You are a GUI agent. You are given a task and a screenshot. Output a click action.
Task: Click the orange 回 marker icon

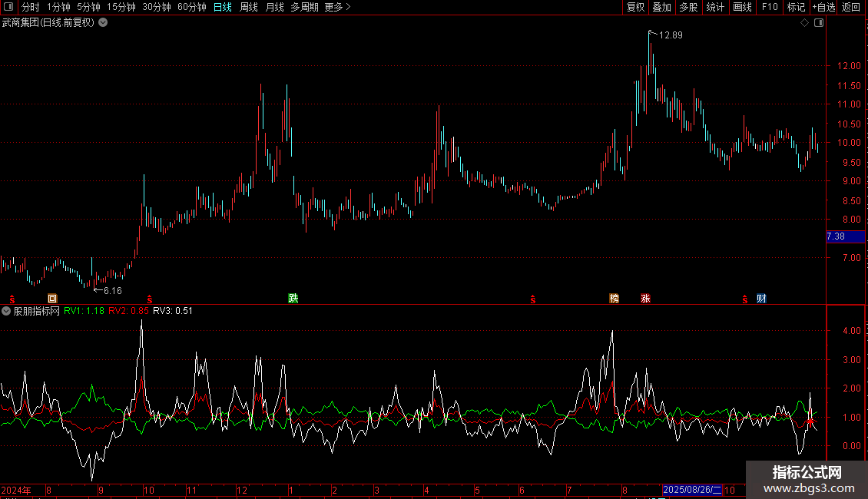52,299
